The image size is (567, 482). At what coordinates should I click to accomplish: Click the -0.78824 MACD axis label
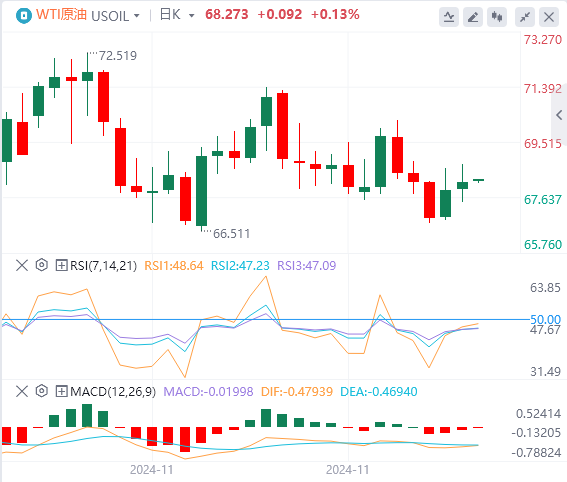click(x=536, y=453)
